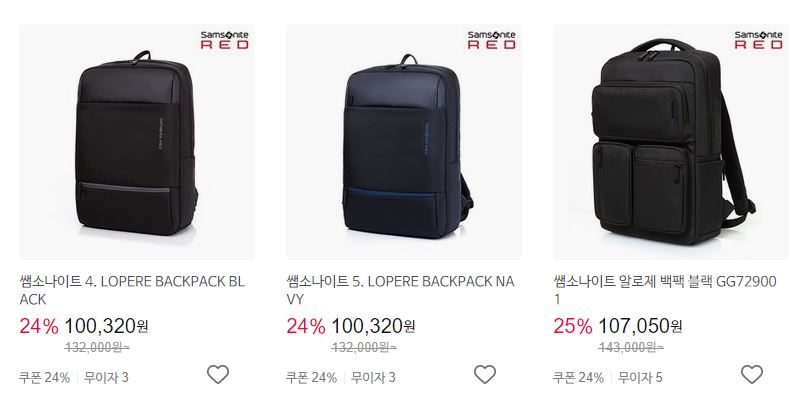This screenshot has width=812, height=412.
Task: Open title 쌤소나이트 알로제 백팩 블랙 GG729001
Action: (x=665, y=290)
